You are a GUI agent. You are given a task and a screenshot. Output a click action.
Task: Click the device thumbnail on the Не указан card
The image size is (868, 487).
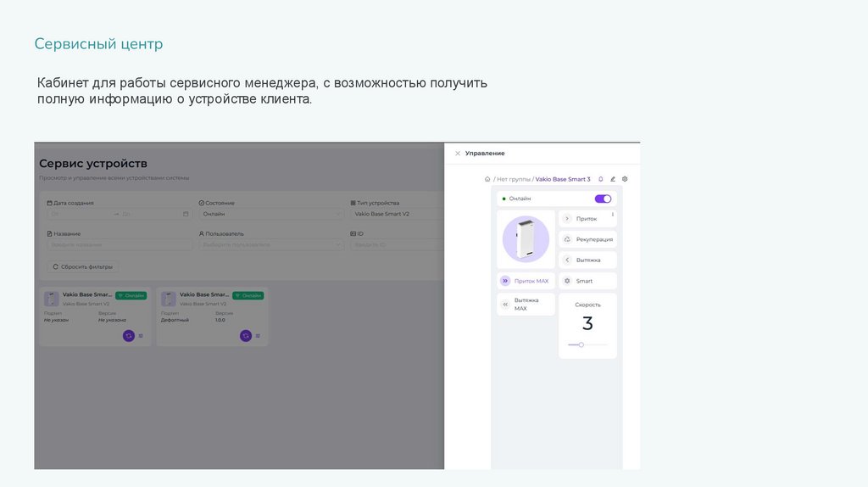click(x=52, y=299)
